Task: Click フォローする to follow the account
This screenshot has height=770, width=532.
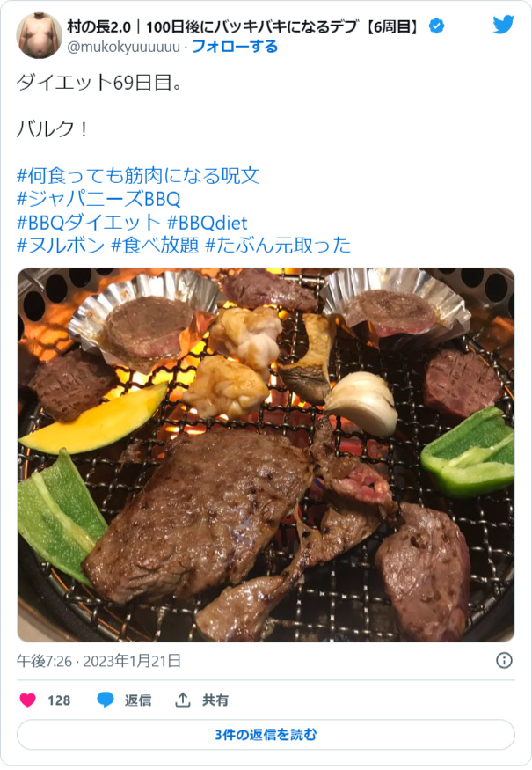Action: 235,47
